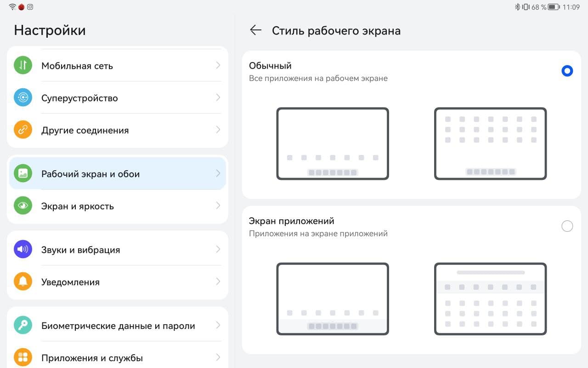Tap the Экран и яркость eye icon
This screenshot has height=368, width=588.
tap(23, 206)
